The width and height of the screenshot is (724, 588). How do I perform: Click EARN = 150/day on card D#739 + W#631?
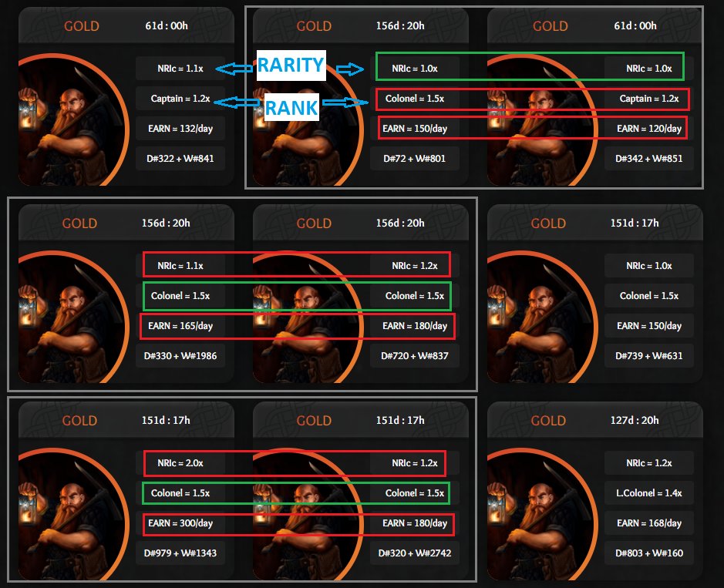click(648, 326)
